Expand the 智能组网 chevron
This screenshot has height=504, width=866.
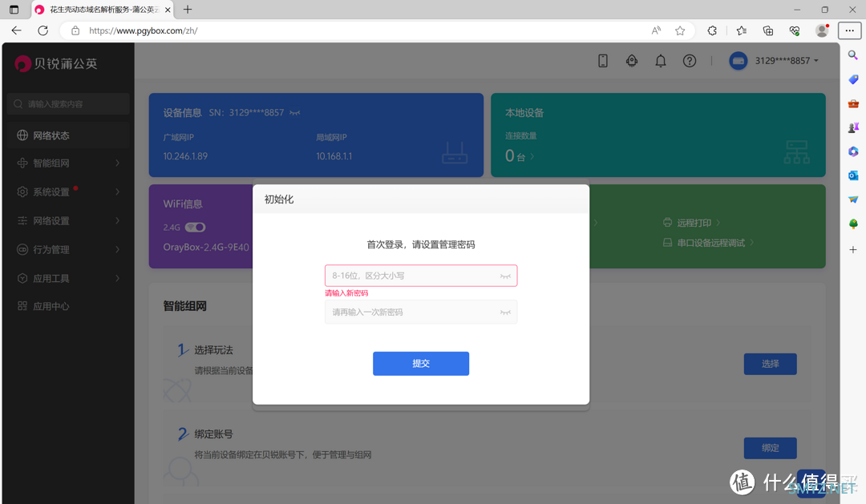point(118,163)
